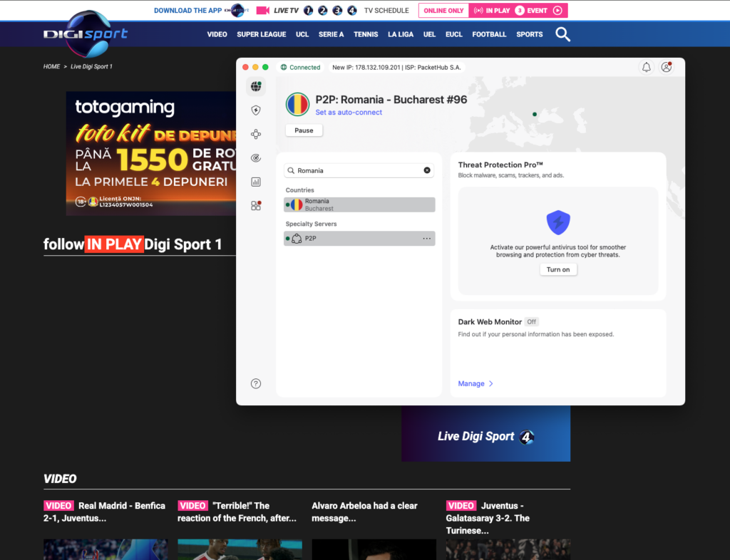Viewport: 730px width, 560px height.
Task: Click Download the App link
Action: coord(187,10)
